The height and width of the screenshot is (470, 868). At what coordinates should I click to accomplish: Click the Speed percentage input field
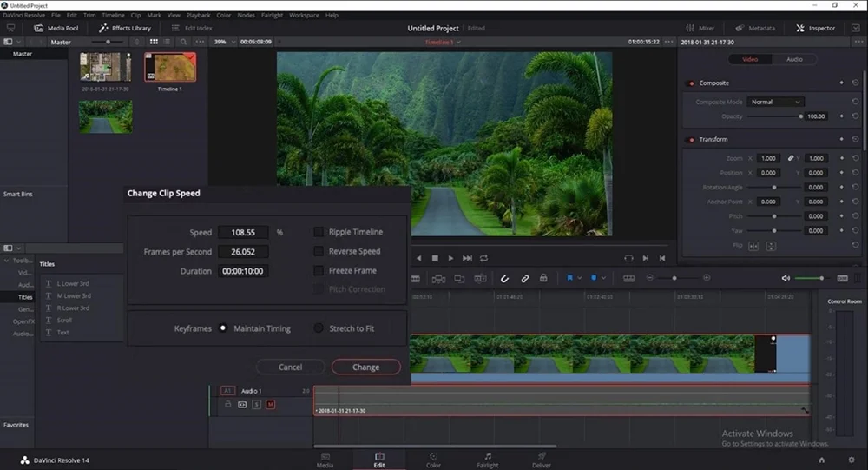pos(243,232)
